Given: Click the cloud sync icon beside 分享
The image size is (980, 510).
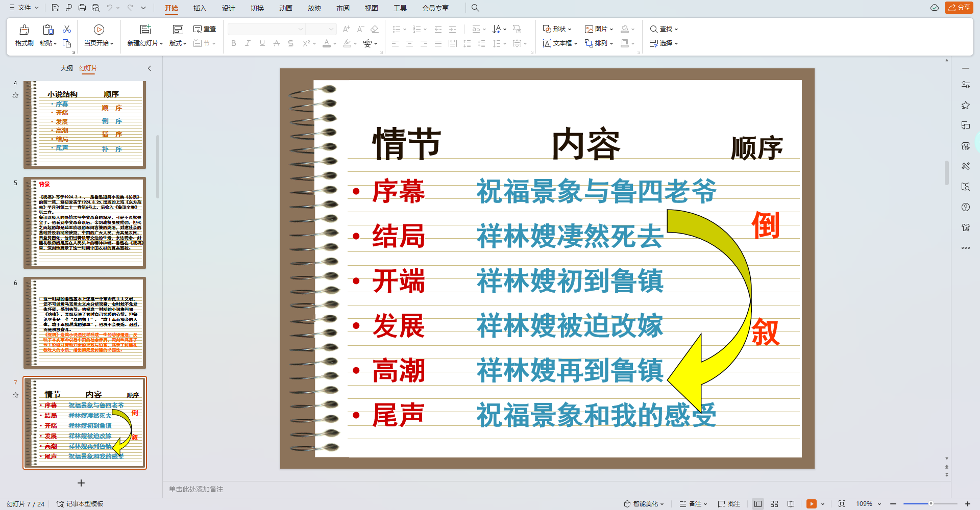Looking at the screenshot, I should tap(935, 8).
